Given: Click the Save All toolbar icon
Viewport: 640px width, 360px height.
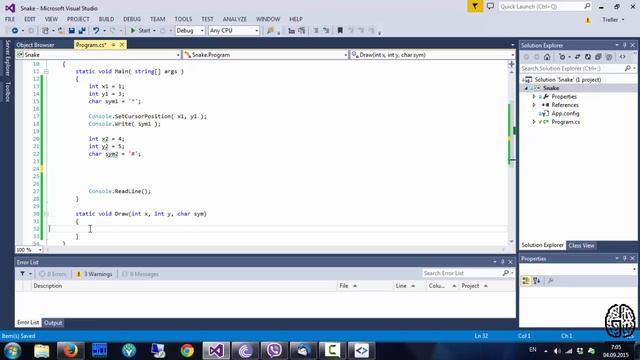Looking at the screenshot, I should coord(82,31).
